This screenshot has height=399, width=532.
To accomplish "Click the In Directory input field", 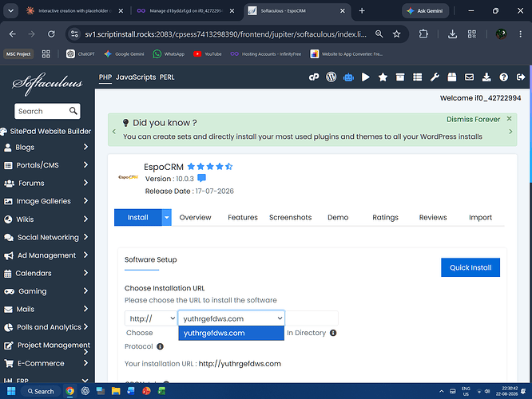I will (312, 318).
